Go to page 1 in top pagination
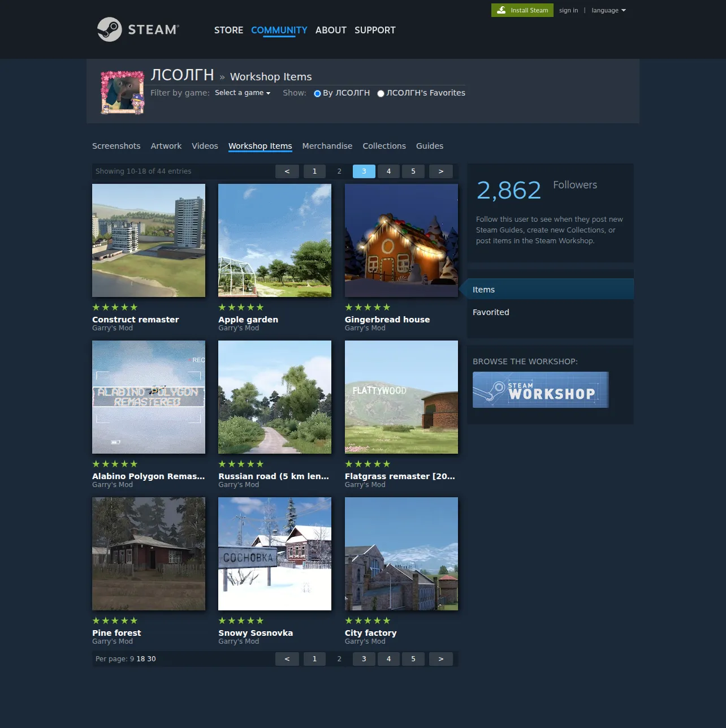The height and width of the screenshot is (728, 726). pyautogui.click(x=315, y=171)
